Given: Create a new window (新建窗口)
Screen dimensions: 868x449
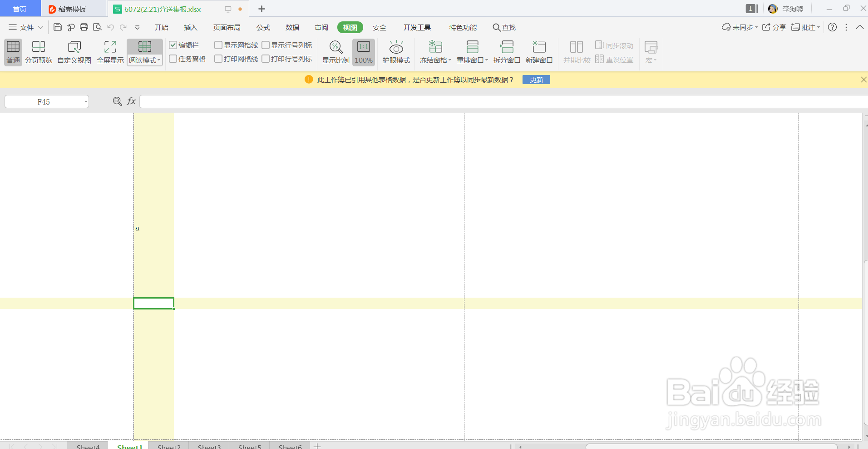Looking at the screenshot, I should point(539,52).
